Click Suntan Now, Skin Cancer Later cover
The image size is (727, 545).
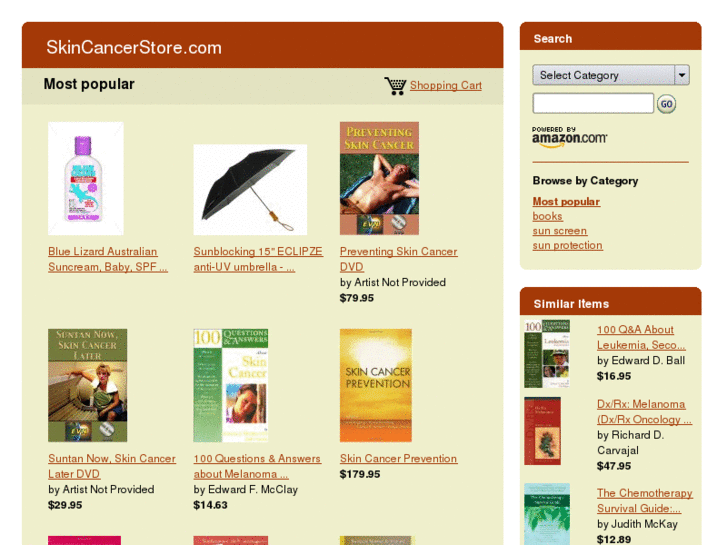point(88,385)
